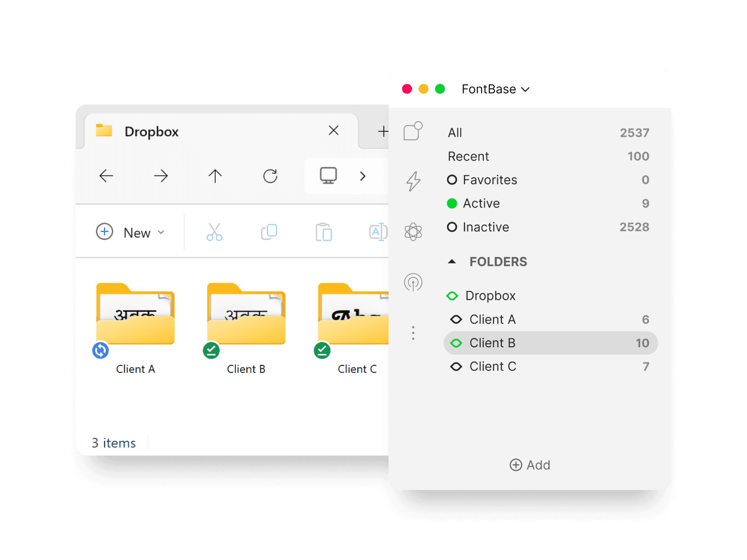Viewport: 747px width, 560px height.
Task: Toggle activation circle for Favorites
Action: (x=452, y=180)
